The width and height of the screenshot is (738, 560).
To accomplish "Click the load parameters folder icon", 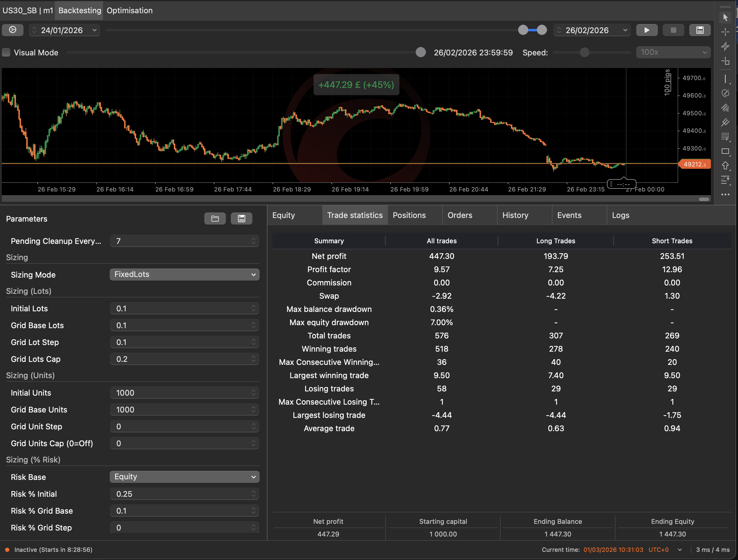I will tap(215, 219).
